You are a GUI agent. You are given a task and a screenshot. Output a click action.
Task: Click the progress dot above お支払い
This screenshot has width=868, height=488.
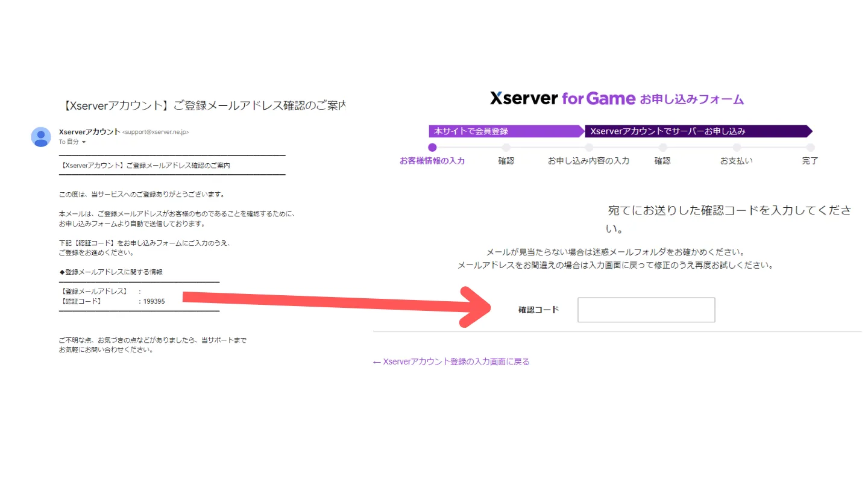pyautogui.click(x=737, y=148)
